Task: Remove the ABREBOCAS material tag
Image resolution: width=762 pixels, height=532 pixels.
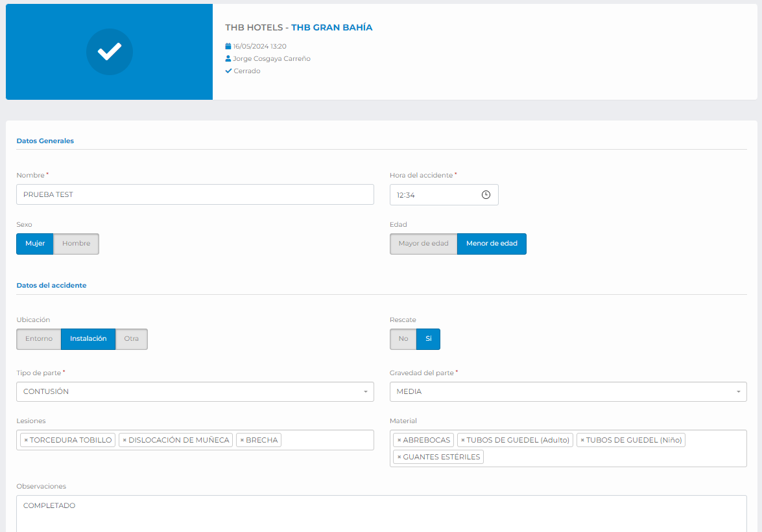Action: point(399,440)
